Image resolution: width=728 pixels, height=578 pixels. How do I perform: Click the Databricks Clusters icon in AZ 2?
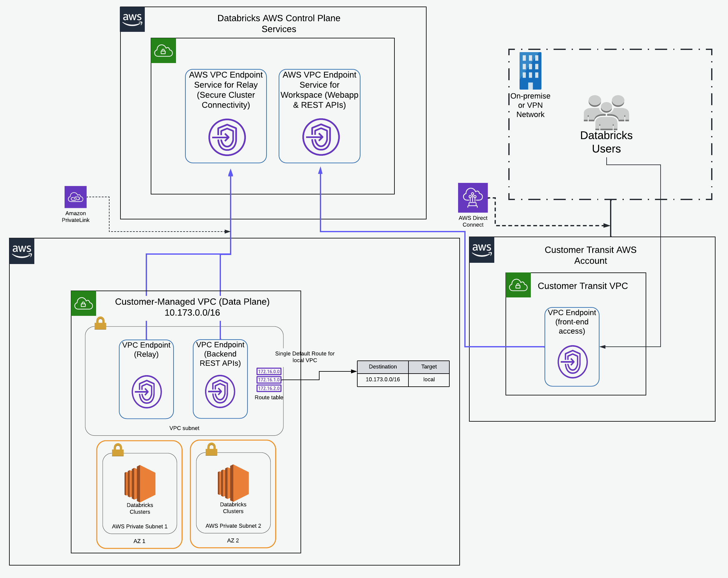233,483
